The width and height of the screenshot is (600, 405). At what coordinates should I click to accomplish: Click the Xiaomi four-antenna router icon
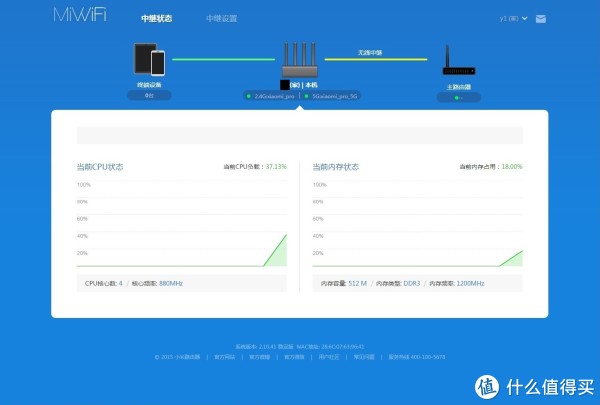(x=300, y=59)
